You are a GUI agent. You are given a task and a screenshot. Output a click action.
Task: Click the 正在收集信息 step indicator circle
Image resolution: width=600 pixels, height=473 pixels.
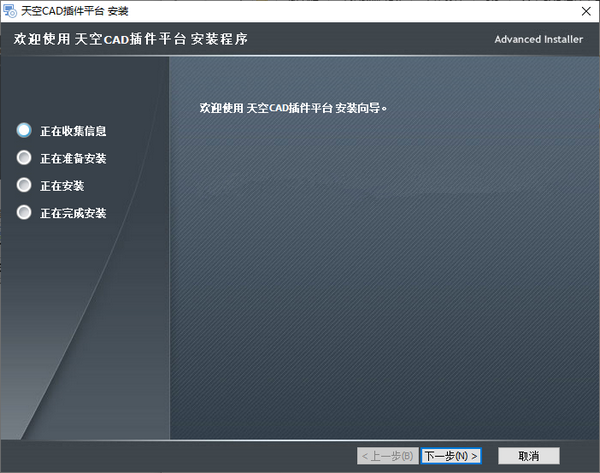point(24,130)
